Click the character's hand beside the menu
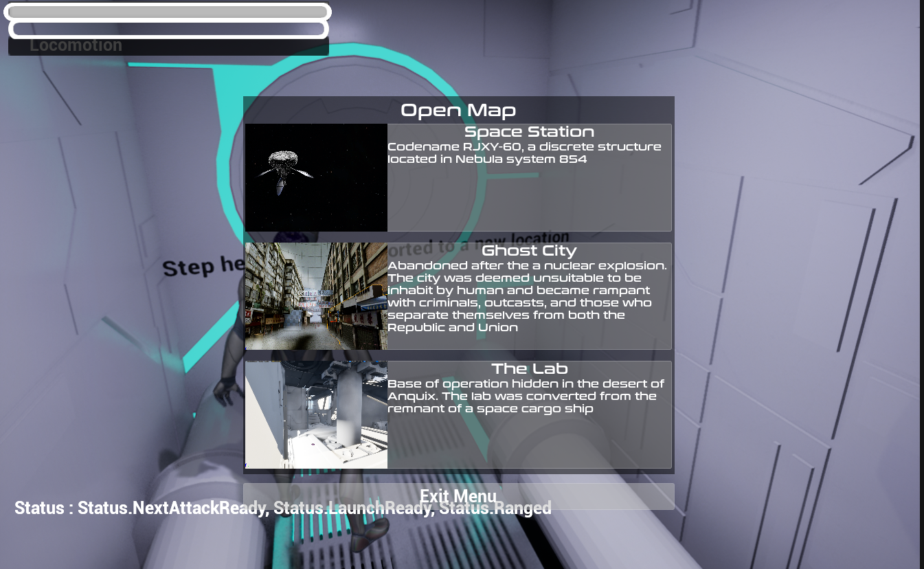This screenshot has height=569, width=924. pos(225,390)
